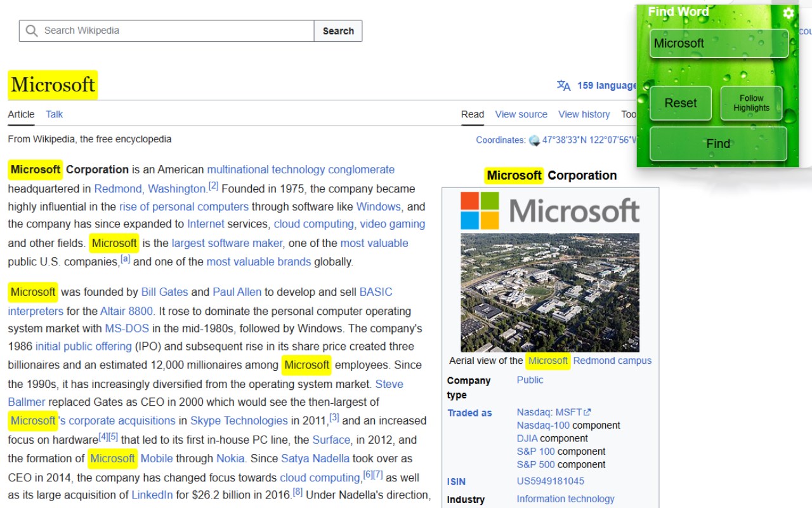Open the Altair 8800 link
The height and width of the screenshot is (508, 812).
point(126,311)
